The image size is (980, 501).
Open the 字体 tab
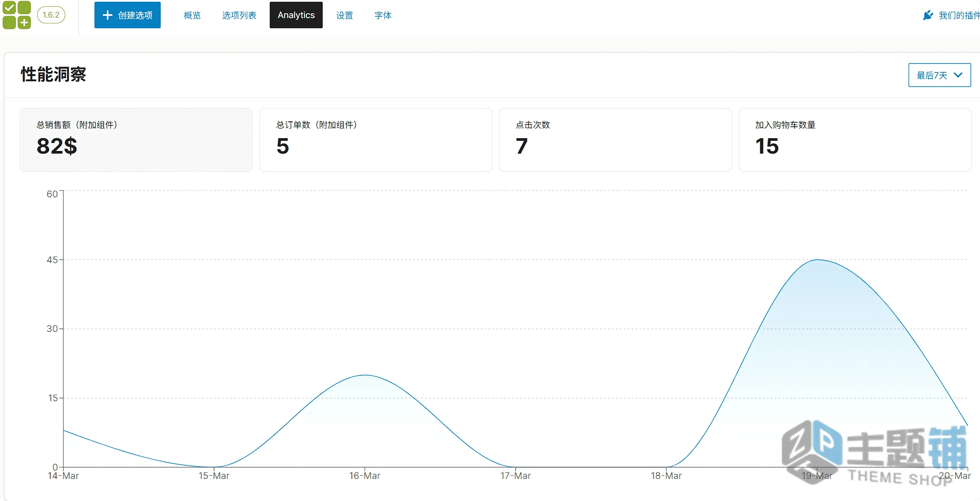[383, 15]
